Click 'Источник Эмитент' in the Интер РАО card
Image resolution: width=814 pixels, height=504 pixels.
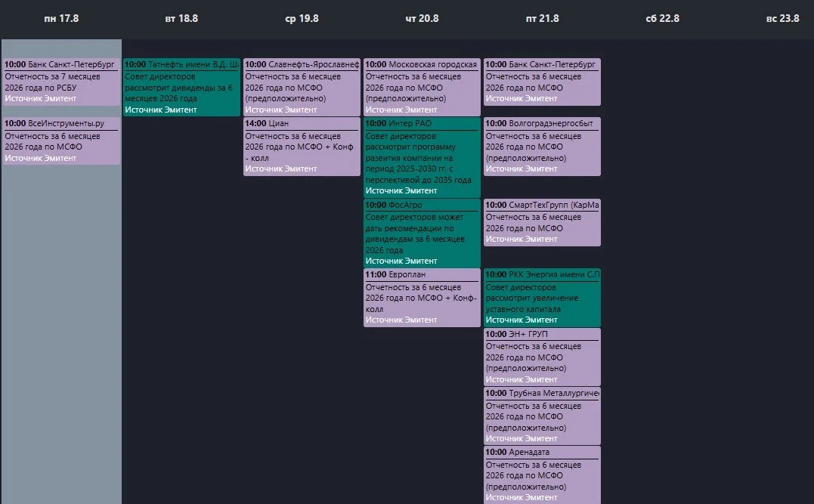[x=401, y=190]
